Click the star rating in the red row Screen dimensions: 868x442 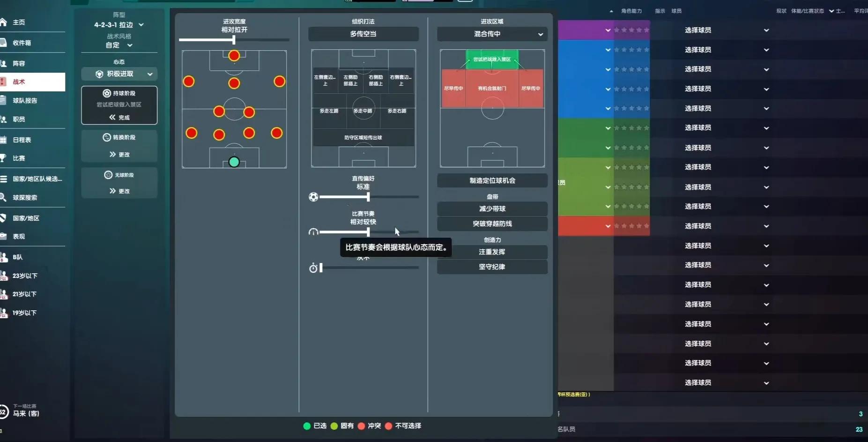pyautogui.click(x=631, y=226)
